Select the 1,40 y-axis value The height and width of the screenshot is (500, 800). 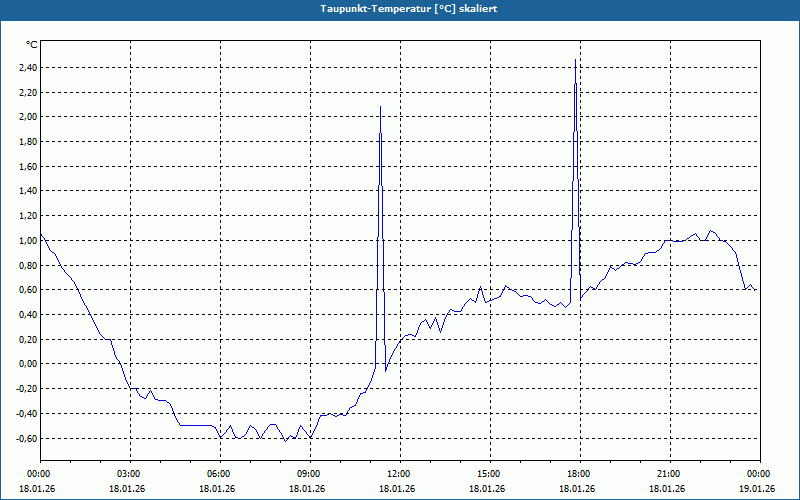28,191
